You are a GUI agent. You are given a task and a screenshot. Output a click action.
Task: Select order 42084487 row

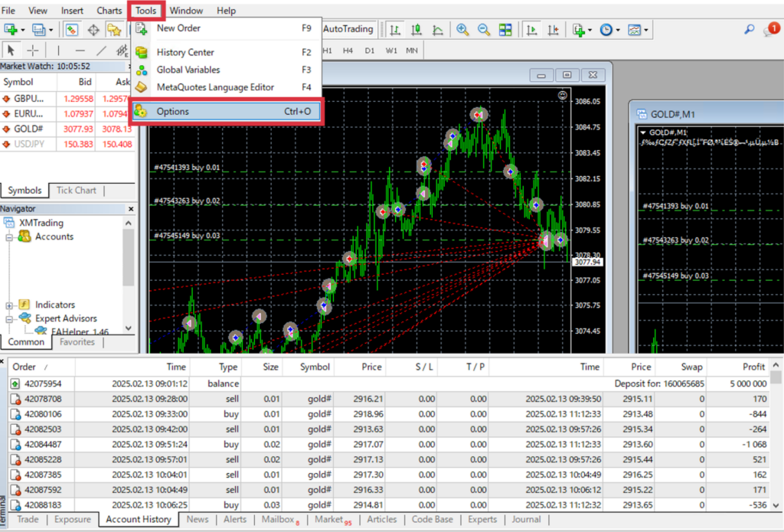click(388, 445)
